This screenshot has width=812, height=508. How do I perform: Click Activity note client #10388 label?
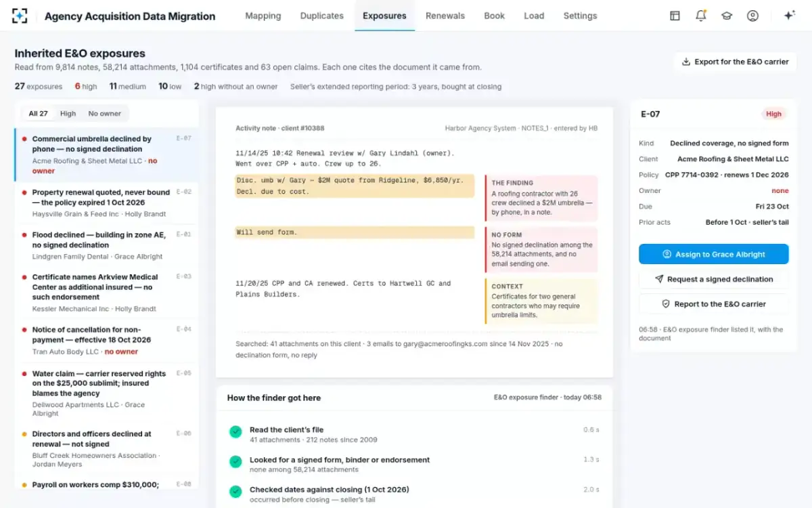(x=279, y=128)
